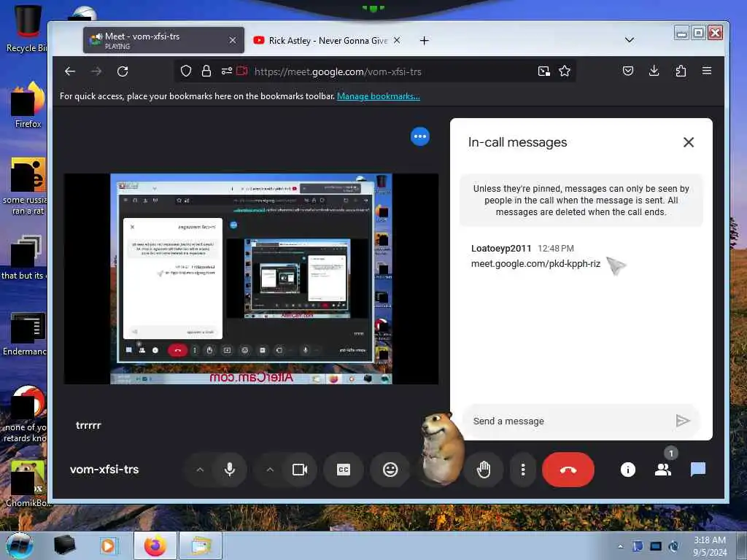Close the Meet - vom-xfsi-trs tab

point(233,41)
